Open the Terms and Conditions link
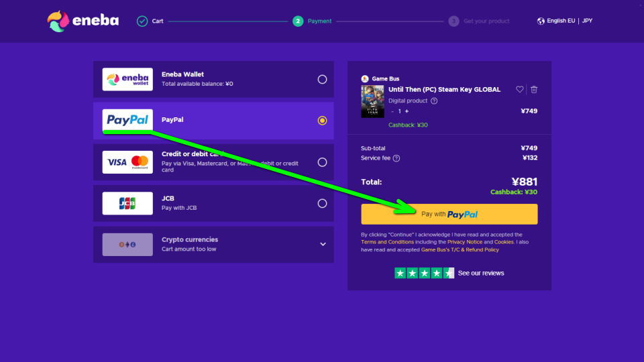Image resolution: width=644 pixels, height=362 pixels. (x=387, y=242)
